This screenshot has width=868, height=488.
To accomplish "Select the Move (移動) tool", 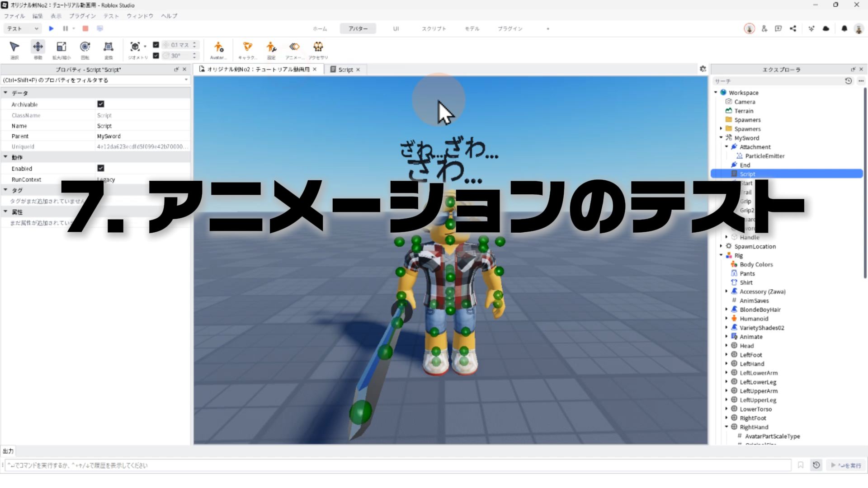I will pos(38,47).
